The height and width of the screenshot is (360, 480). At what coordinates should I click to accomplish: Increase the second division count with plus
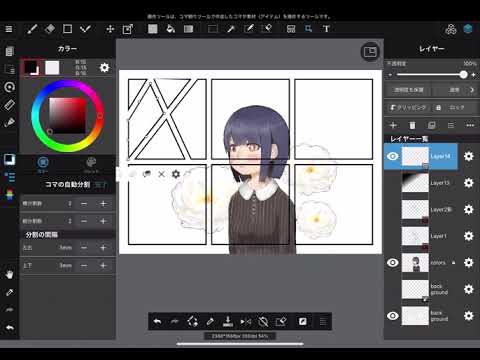pyautogui.click(x=103, y=221)
